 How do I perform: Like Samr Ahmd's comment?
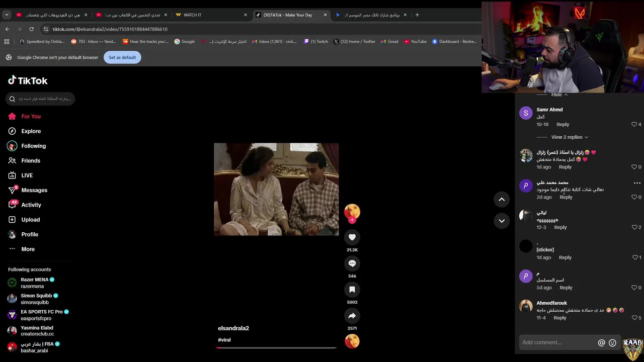point(634,125)
